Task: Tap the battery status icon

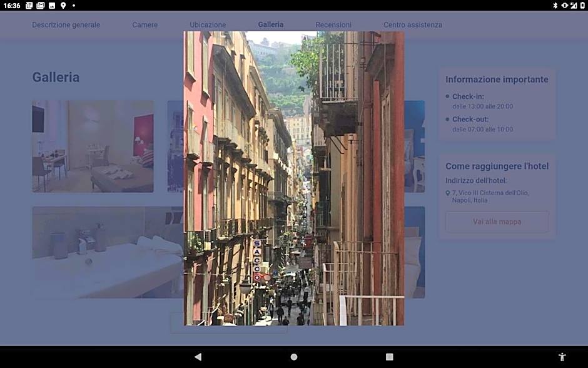Action: coord(582,6)
